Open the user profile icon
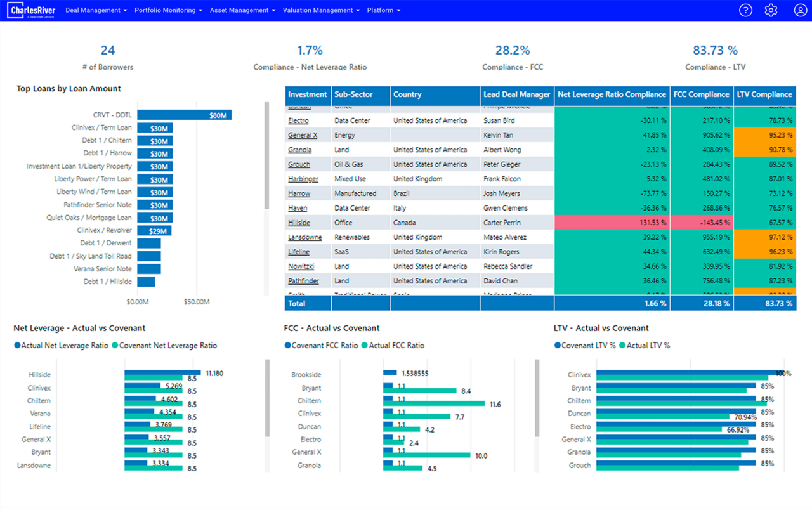Viewport: 812px width, 508px height. (800, 10)
